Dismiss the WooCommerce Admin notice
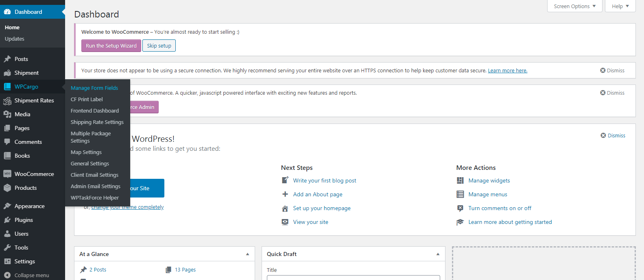 612,93
